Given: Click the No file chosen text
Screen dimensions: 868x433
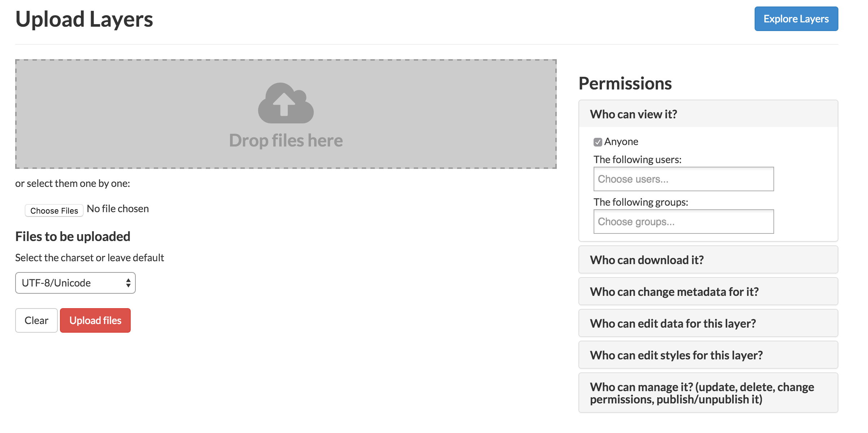Looking at the screenshot, I should (x=118, y=209).
